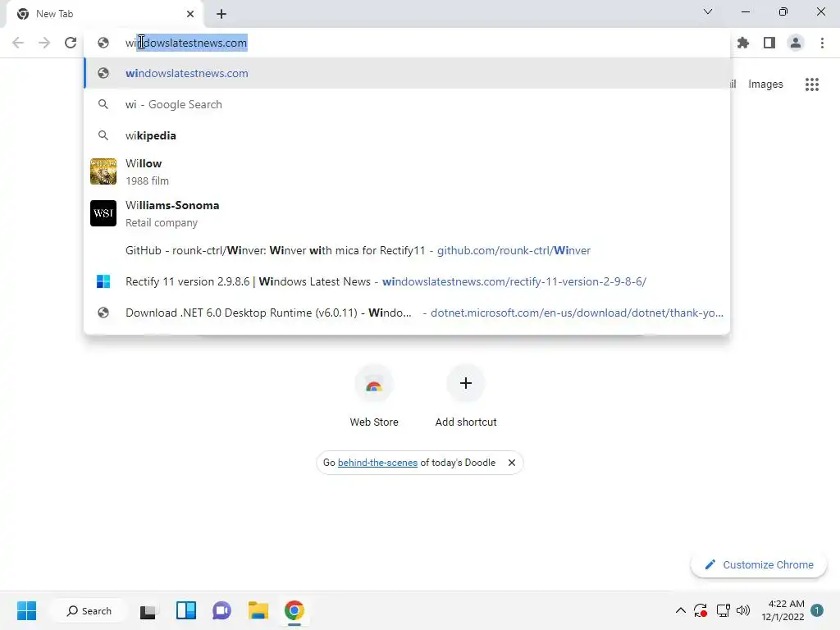Open the .NET 6.0 Desktop Runtime suggestion
Image resolution: width=840 pixels, height=630 pixels.
point(407,313)
